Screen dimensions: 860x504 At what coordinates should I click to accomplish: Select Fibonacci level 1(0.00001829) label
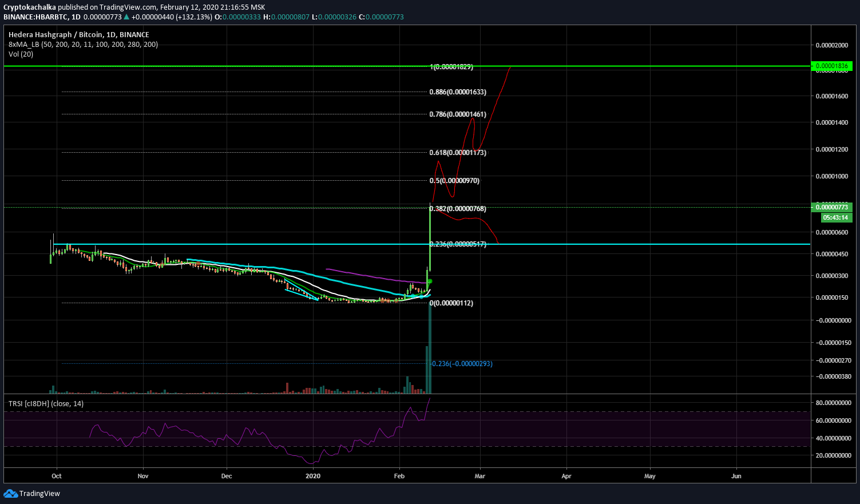pyautogui.click(x=451, y=67)
